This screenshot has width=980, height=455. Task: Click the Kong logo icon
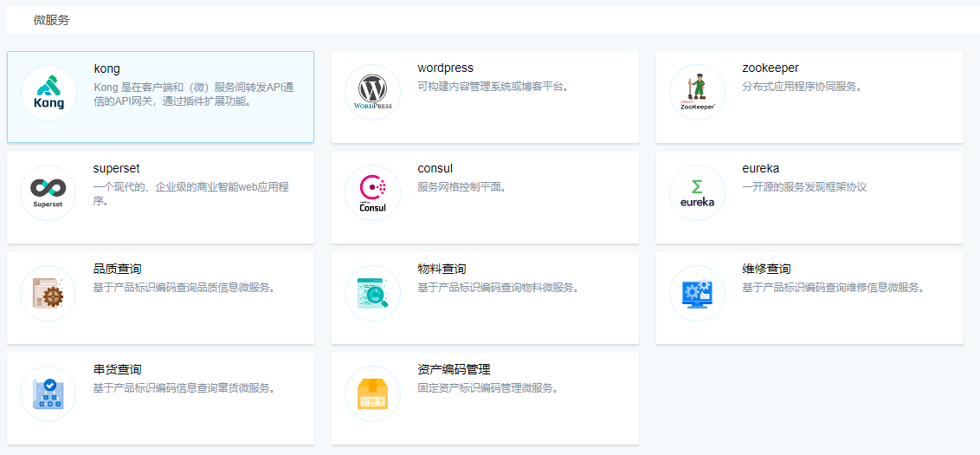click(x=48, y=93)
